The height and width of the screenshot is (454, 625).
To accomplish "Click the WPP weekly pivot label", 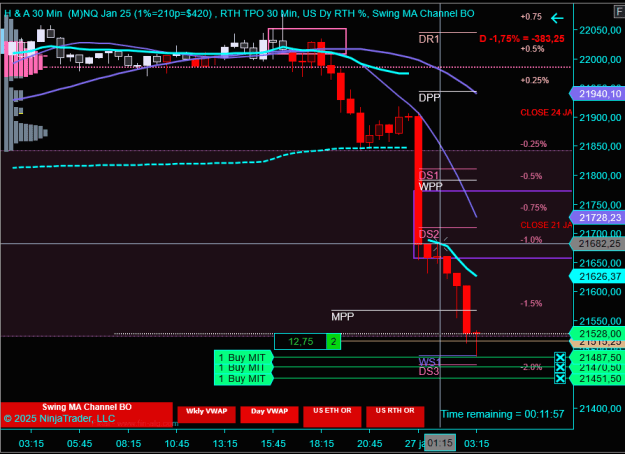I will tap(430, 186).
